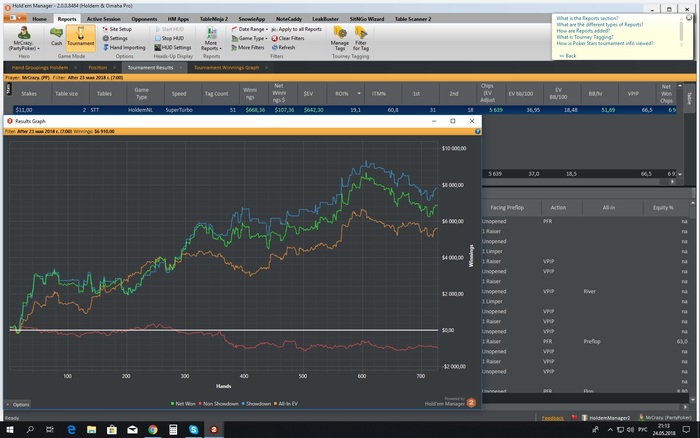The image size is (700, 438).
Task: Toggle the Showdown legend entry
Action: coord(256,404)
